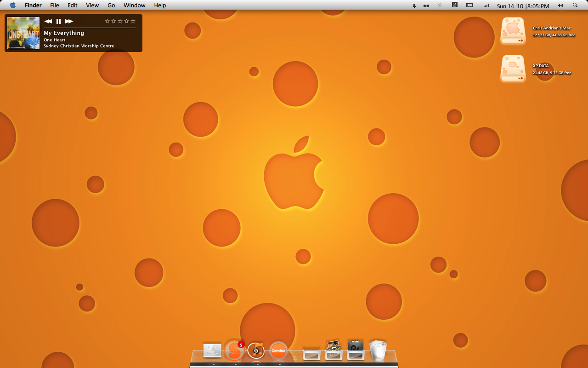Click the album name One Heart text
This screenshot has width=588, height=368.
click(55, 40)
